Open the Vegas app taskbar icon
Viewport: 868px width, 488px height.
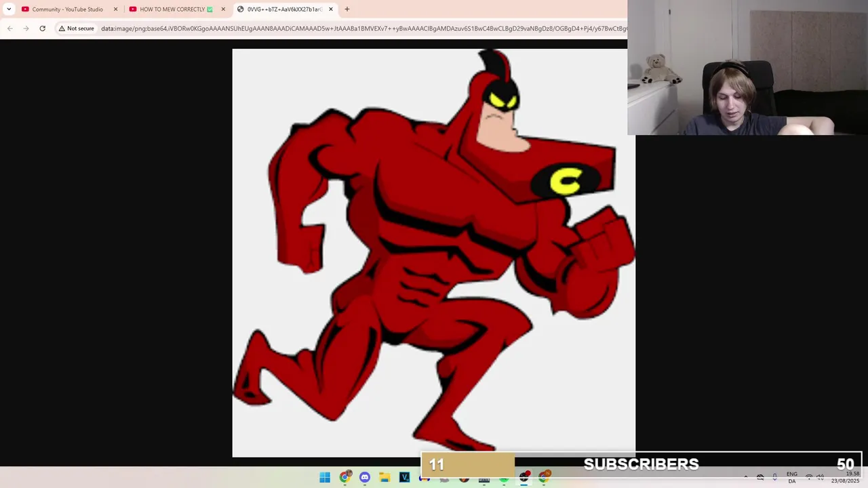[405, 478]
